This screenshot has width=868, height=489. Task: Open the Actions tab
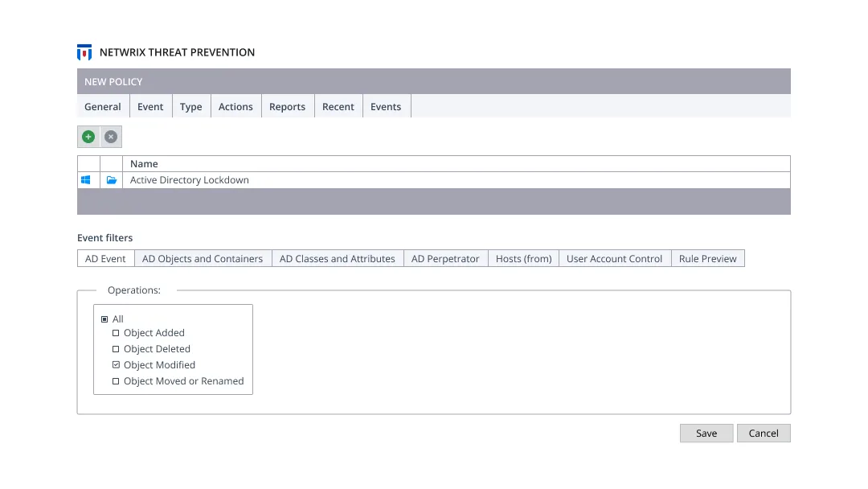(235, 106)
